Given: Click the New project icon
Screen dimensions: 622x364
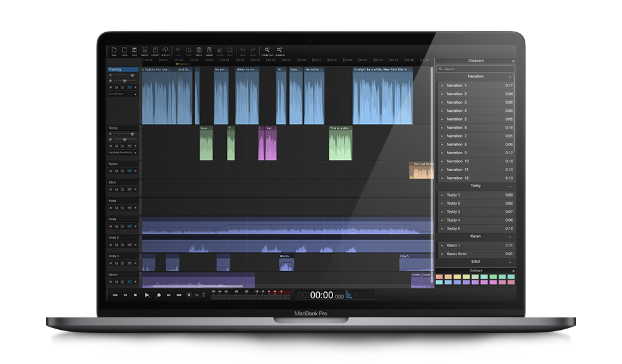Looking at the screenshot, I should pos(114,51).
